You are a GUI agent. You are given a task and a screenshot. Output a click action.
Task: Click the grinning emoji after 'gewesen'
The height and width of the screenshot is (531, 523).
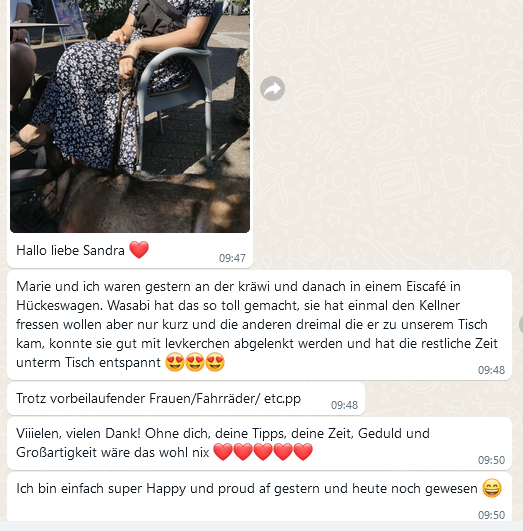(492, 488)
